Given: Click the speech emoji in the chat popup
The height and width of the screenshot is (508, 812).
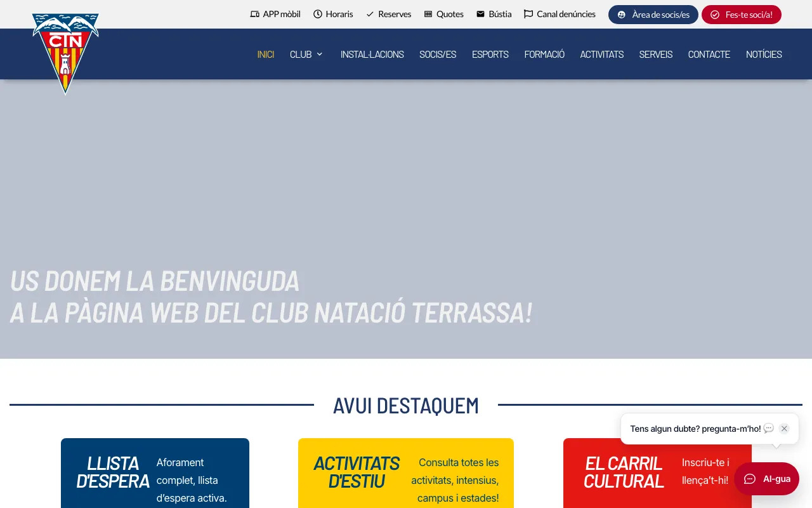Looking at the screenshot, I should click(769, 429).
